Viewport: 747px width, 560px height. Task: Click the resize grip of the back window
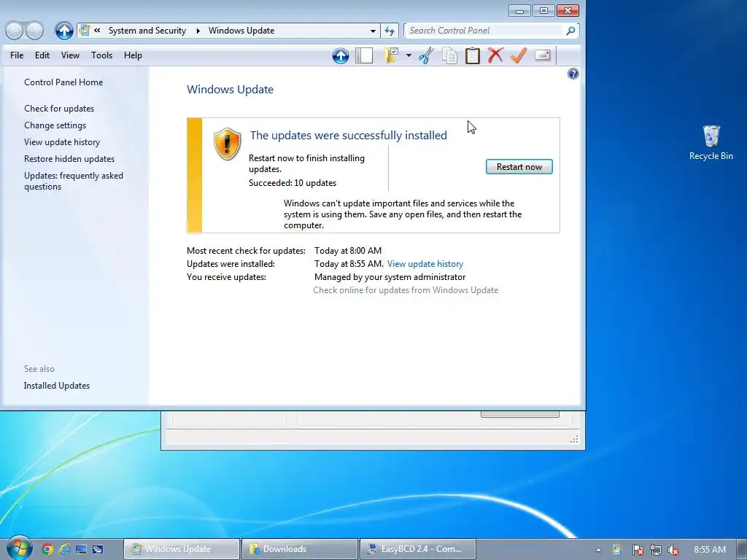574,439
